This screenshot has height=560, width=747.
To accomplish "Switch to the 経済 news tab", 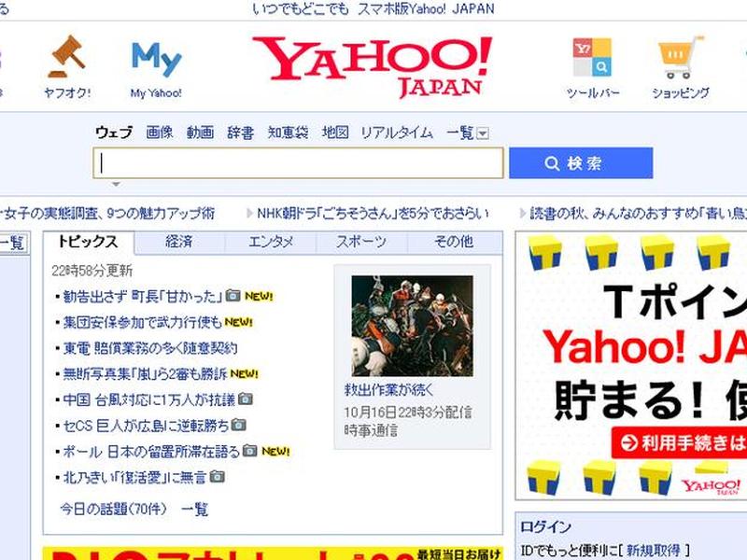I will [x=179, y=242].
